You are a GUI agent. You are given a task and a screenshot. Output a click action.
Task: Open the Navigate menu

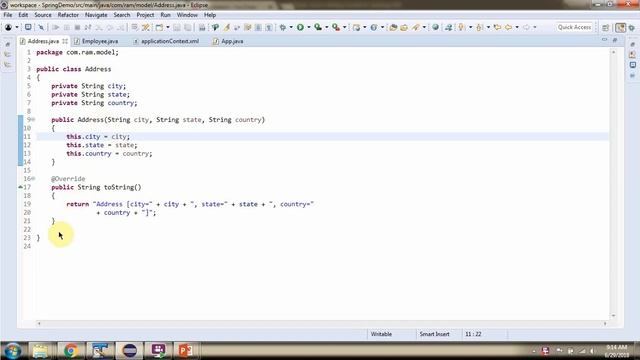coord(96,15)
